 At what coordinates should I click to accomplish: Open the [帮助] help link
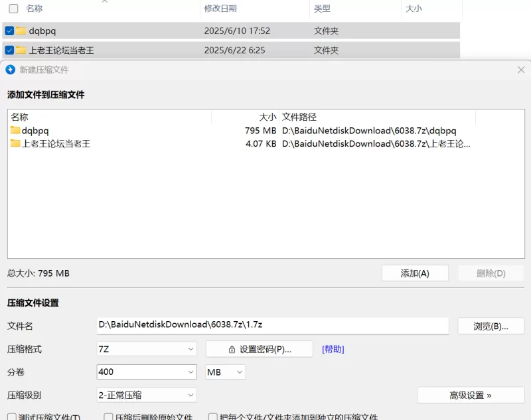333,349
